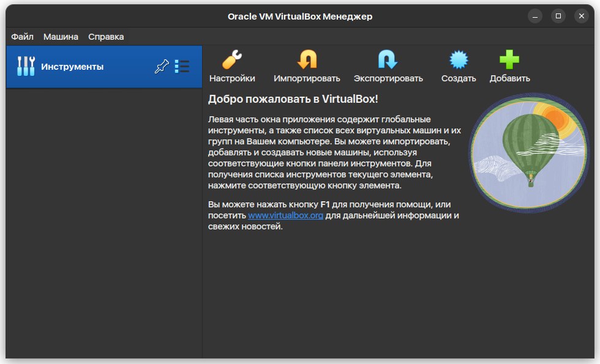
Task: Maximize the VirtualBox Manager window
Action: tap(558, 16)
